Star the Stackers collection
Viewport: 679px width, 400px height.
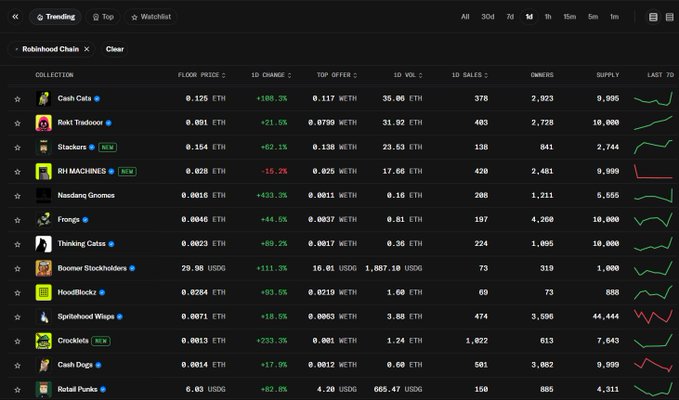tap(17, 148)
